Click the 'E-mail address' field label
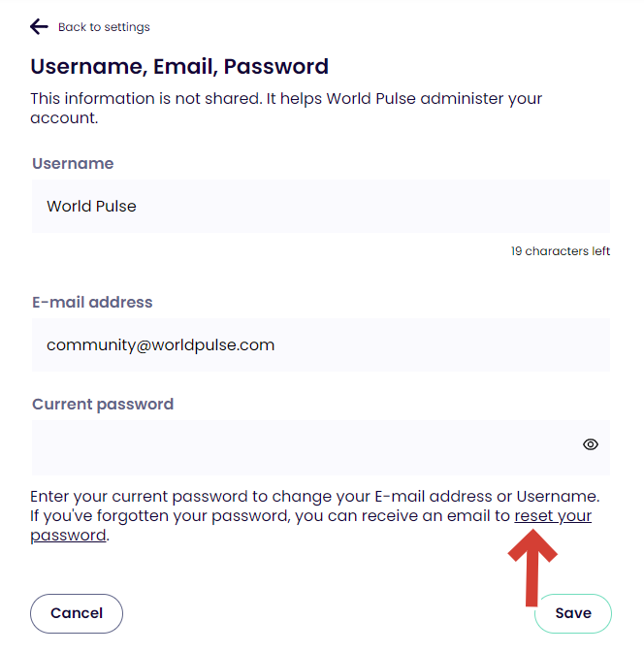This screenshot has width=644, height=653. [92, 303]
